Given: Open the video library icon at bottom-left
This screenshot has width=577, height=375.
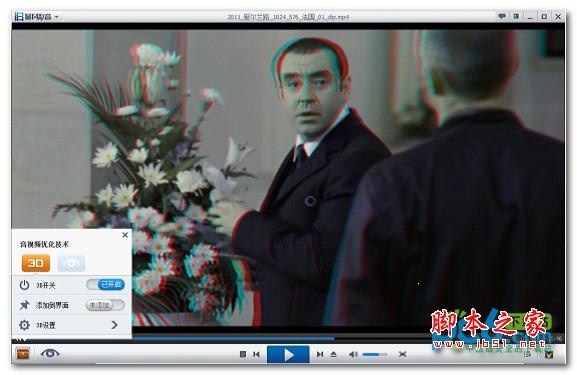Looking at the screenshot, I should click(x=23, y=354).
